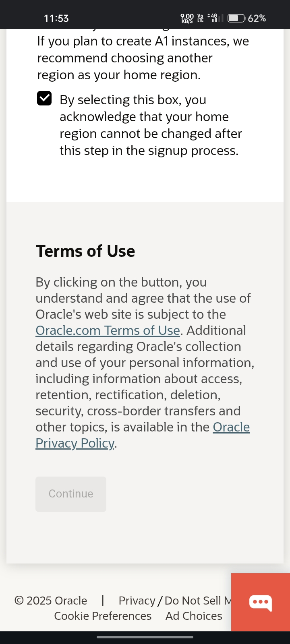Tap the 62% battery percentage

[x=257, y=18]
